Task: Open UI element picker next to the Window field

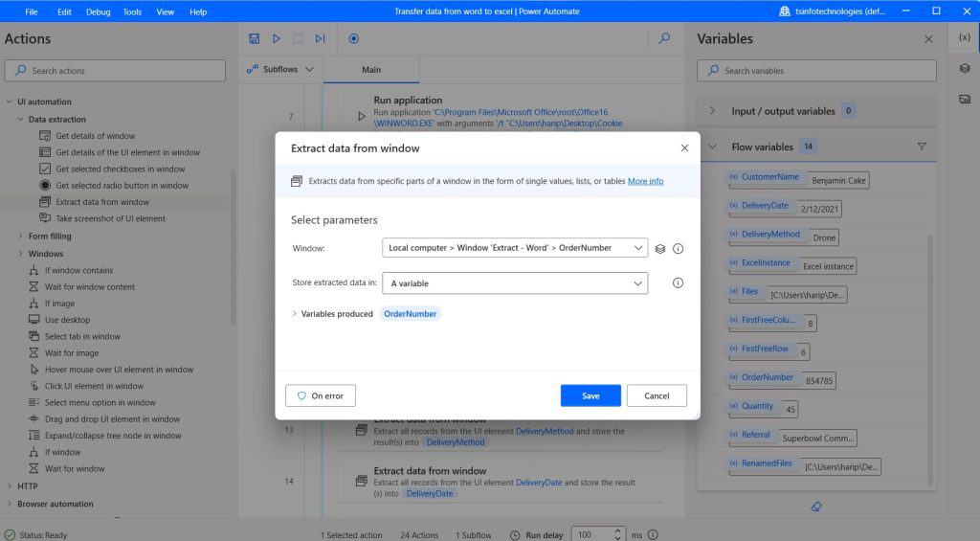Action: (660, 249)
